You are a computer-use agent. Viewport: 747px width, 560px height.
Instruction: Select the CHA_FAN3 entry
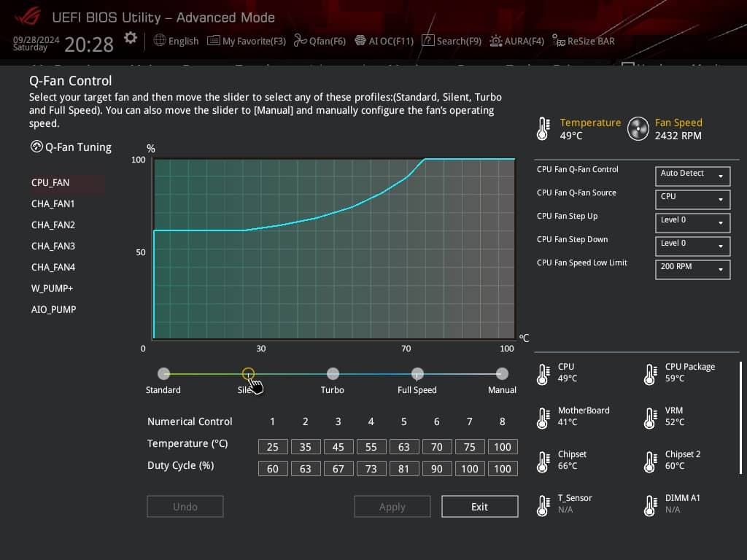(53, 246)
